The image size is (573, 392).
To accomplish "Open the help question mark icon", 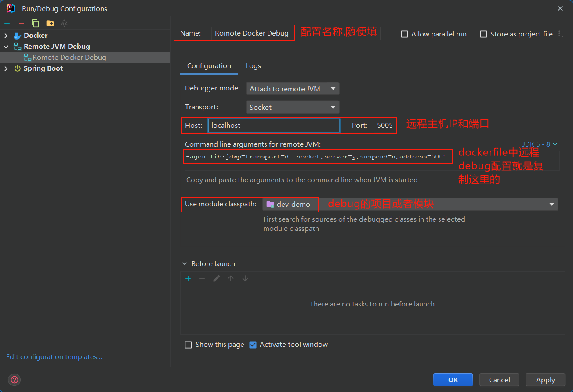I will click(x=15, y=380).
